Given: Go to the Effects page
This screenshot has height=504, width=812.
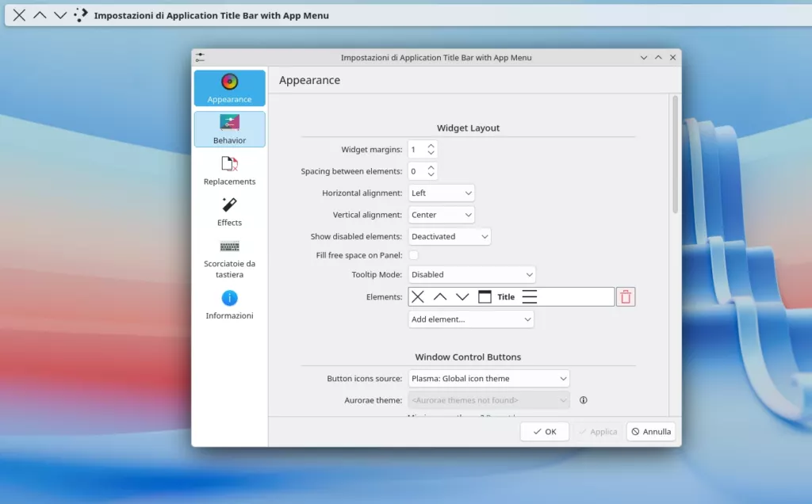Looking at the screenshot, I should [x=229, y=212].
